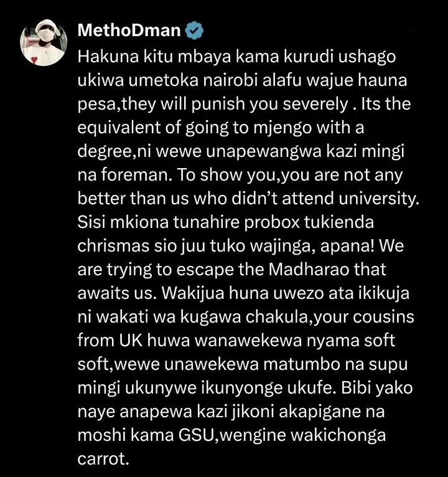Click the blue verified badge icon
This screenshot has width=448, height=477.
click(194, 31)
